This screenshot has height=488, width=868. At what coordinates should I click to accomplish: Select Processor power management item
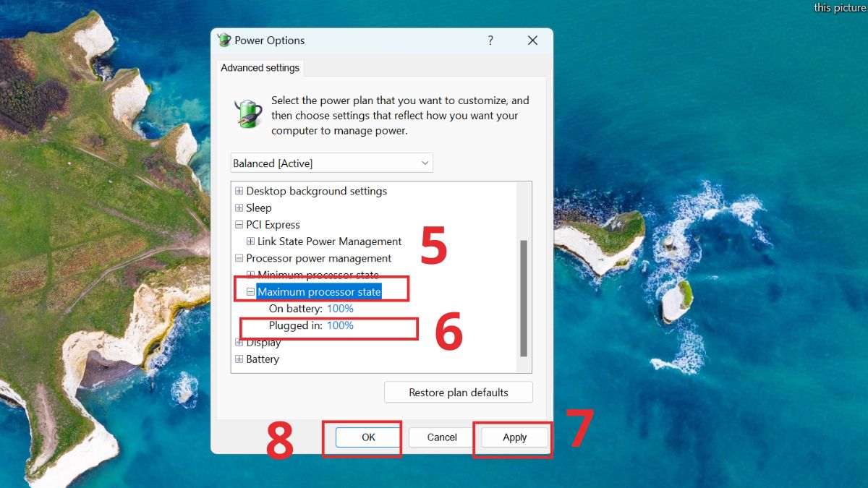(x=319, y=258)
